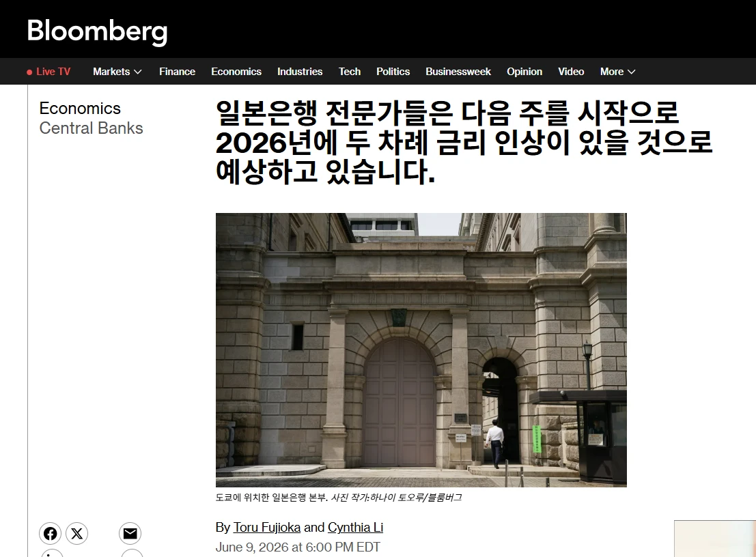Go to the Economics nav section
This screenshot has height=557, width=756.
(x=236, y=71)
